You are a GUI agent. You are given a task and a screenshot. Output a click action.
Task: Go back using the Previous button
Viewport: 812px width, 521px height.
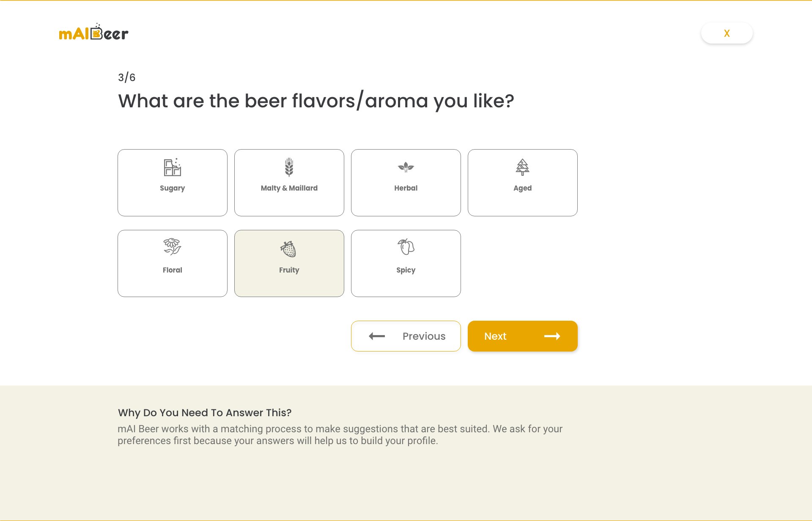[406, 336]
